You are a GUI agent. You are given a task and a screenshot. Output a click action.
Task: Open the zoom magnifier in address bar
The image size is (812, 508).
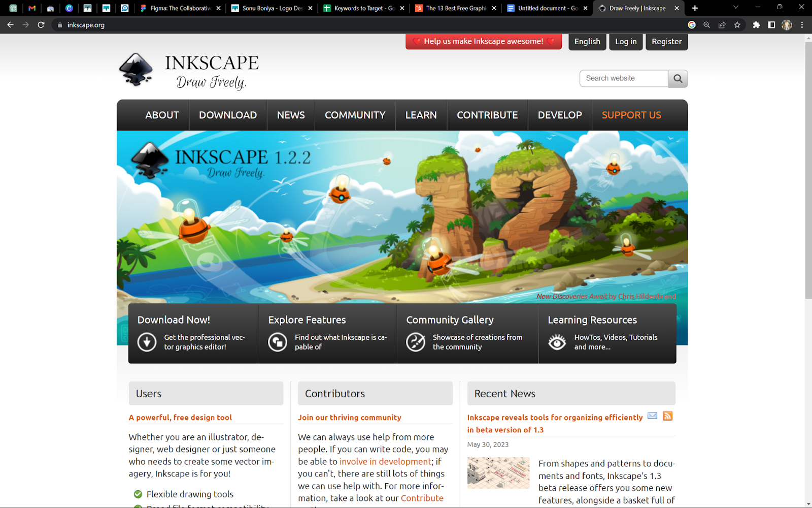pyautogui.click(x=706, y=25)
